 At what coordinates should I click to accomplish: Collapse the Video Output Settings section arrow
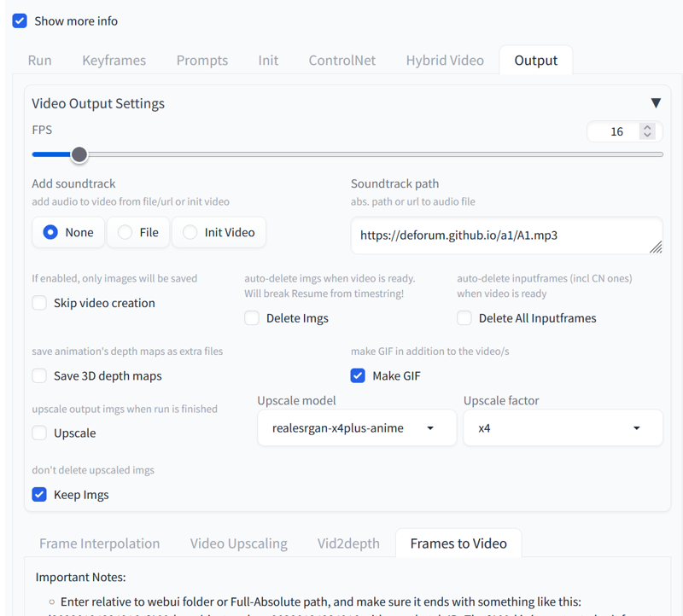pyautogui.click(x=656, y=103)
